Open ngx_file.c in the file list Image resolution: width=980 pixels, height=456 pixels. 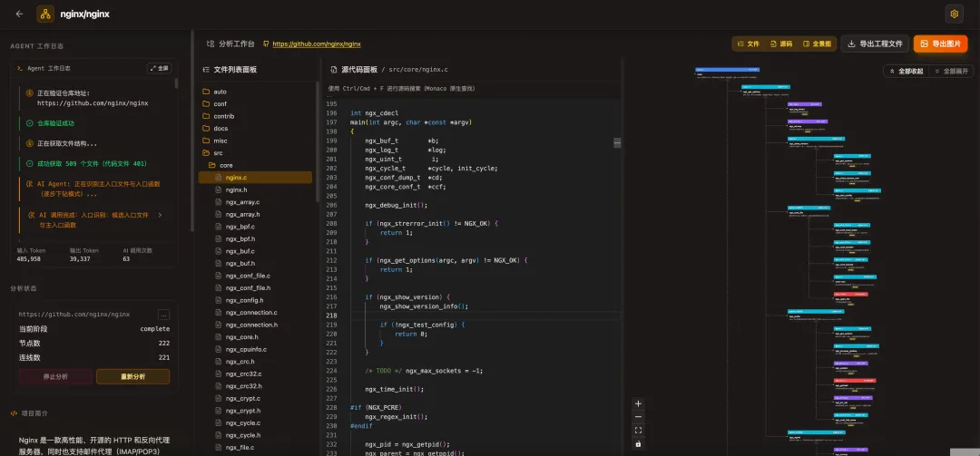click(x=255, y=448)
